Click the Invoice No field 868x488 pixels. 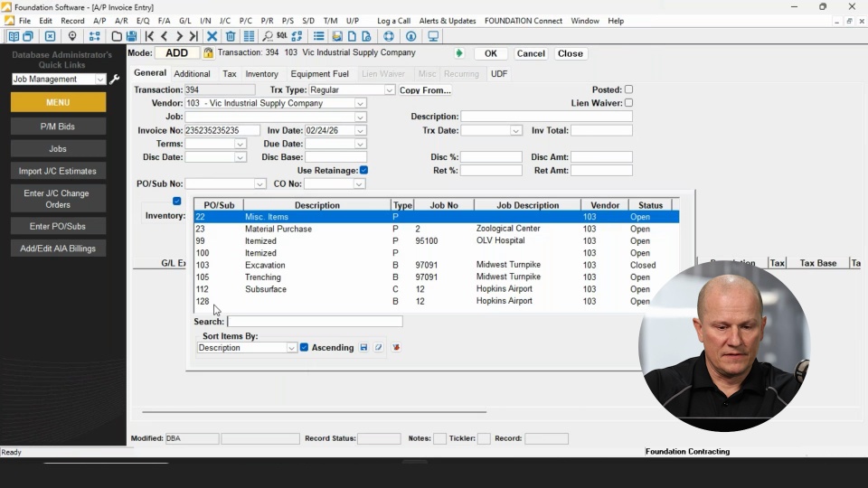point(222,130)
